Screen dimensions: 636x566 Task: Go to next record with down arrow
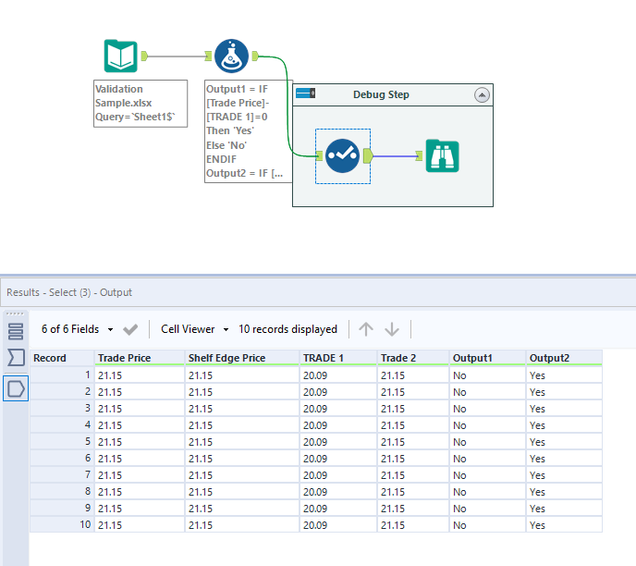pyautogui.click(x=392, y=329)
